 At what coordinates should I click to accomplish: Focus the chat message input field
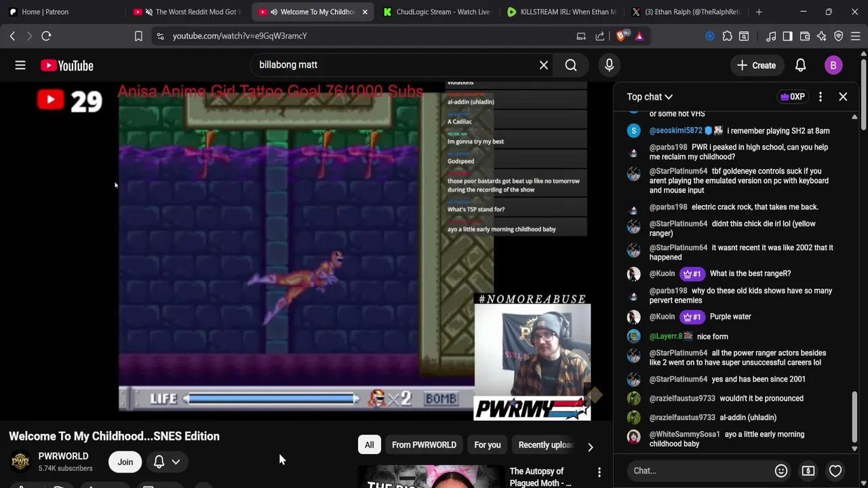click(698, 470)
